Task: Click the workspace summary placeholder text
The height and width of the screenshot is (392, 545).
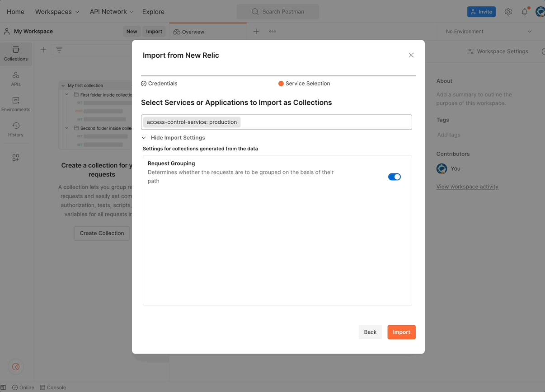Action: (x=474, y=99)
